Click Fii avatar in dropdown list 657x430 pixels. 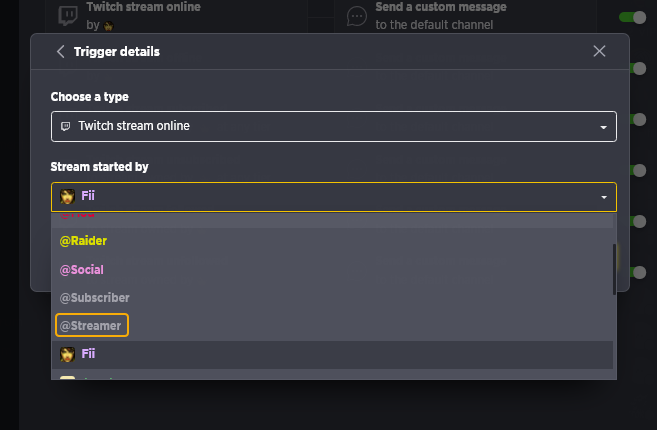(67, 354)
